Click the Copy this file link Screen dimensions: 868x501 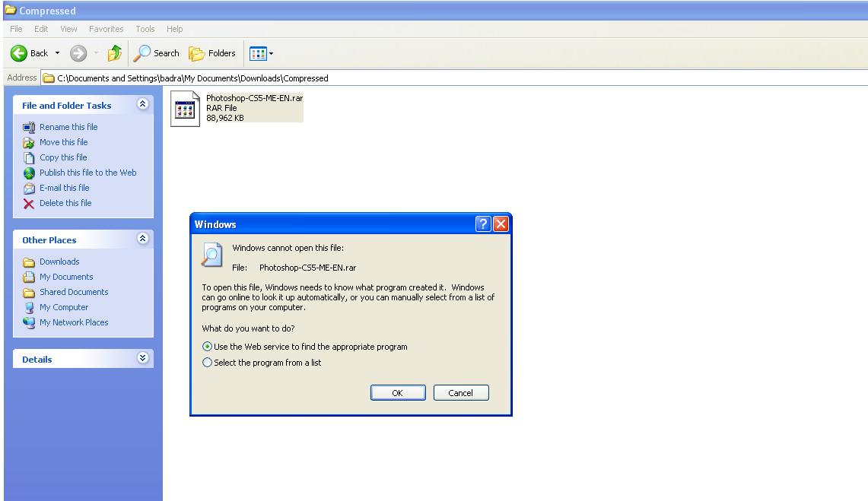pyautogui.click(x=63, y=157)
